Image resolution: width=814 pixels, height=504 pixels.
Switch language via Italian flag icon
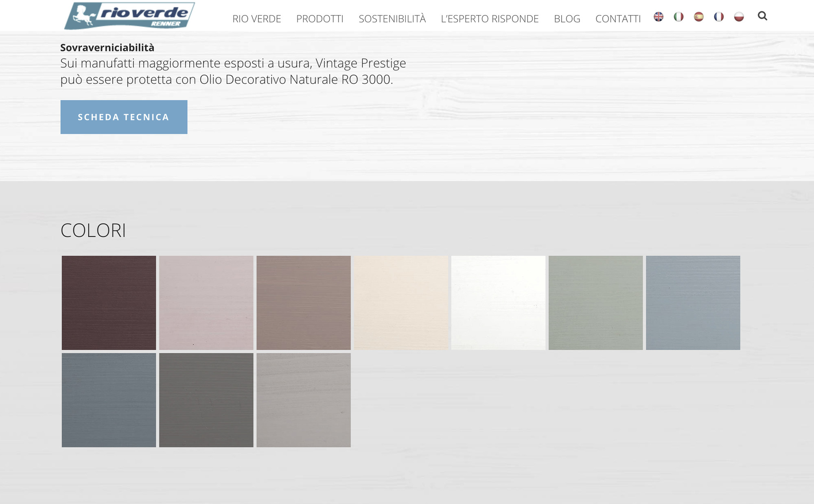point(678,17)
